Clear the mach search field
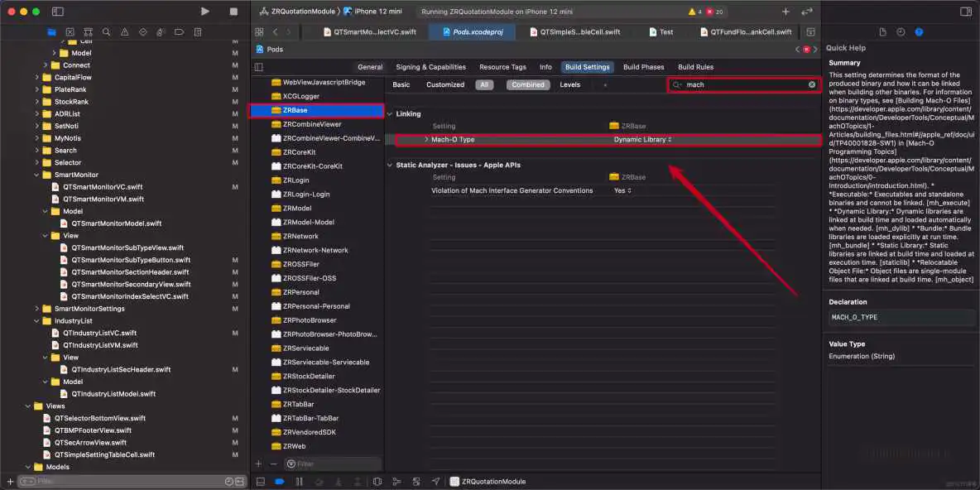The width and height of the screenshot is (980, 490). pyautogui.click(x=812, y=84)
